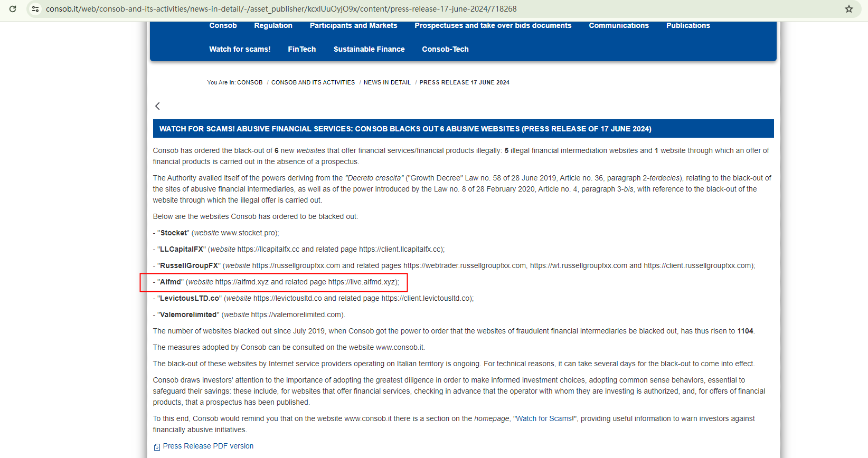Image resolution: width=868 pixels, height=458 pixels.
Task: Click the "RussellGroupFX" website entry
Action: tap(454, 265)
